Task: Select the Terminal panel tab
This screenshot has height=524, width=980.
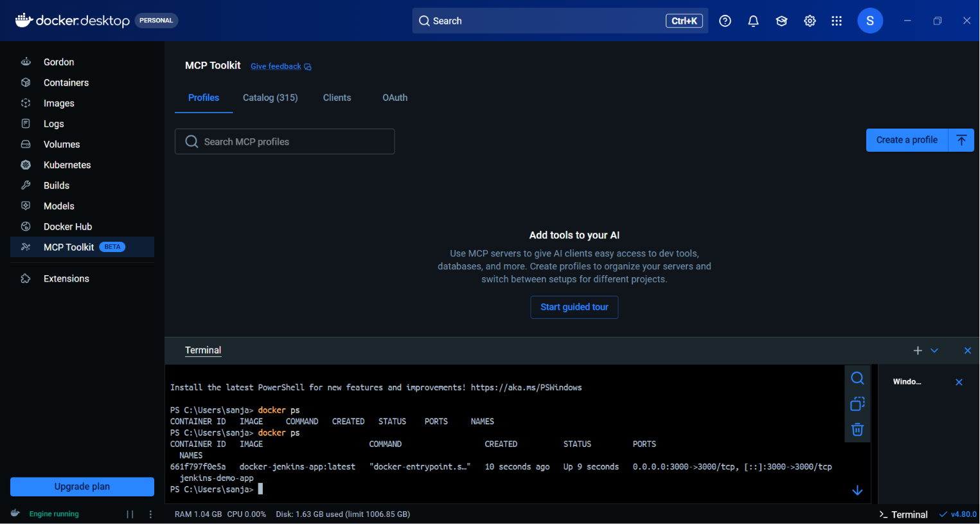Action: [203, 350]
